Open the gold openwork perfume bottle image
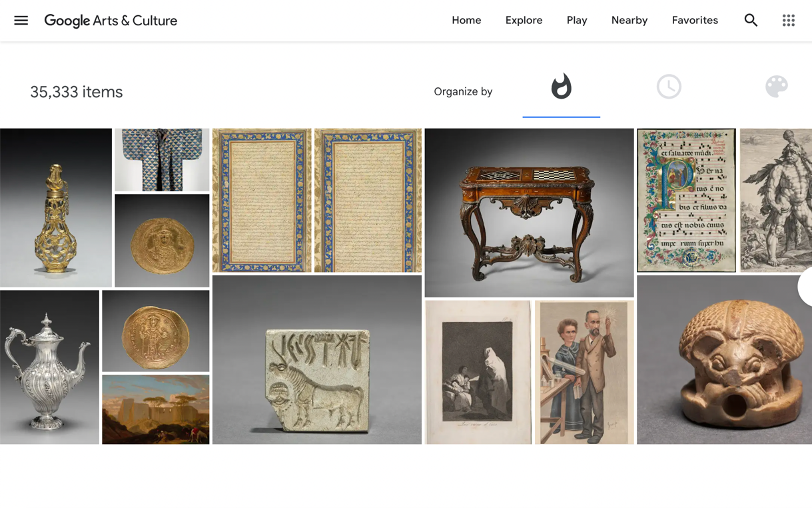Screen dimensions: 812x508 tap(56, 208)
